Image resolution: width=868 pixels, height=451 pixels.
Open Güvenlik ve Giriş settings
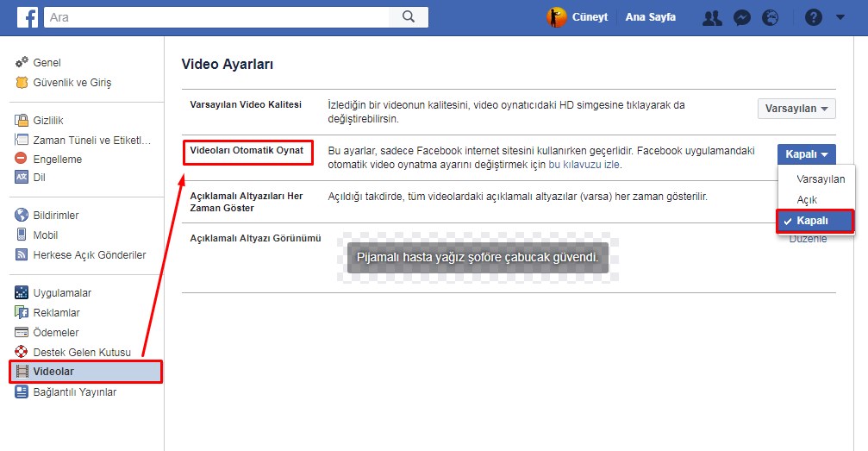click(72, 83)
